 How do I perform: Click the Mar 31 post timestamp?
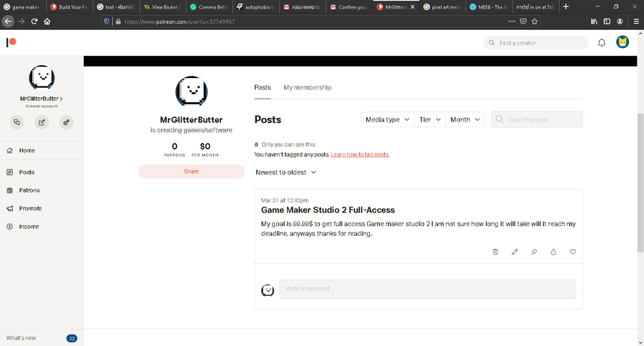pos(285,200)
